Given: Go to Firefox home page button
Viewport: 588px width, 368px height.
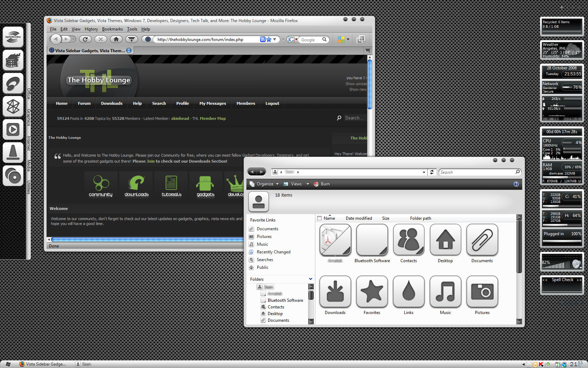Looking at the screenshot, I should [116, 39].
